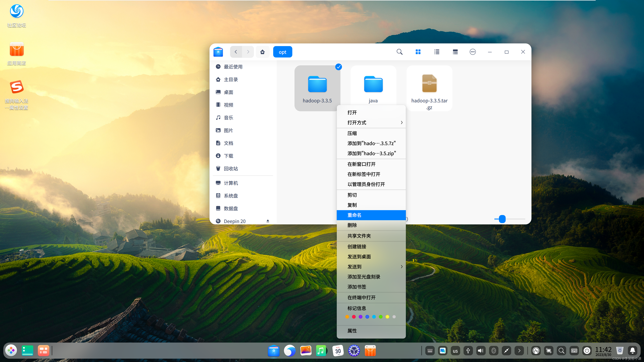Choose 发送到桌面 menu item
Viewport: 644px width, 362px height.
pos(371,257)
